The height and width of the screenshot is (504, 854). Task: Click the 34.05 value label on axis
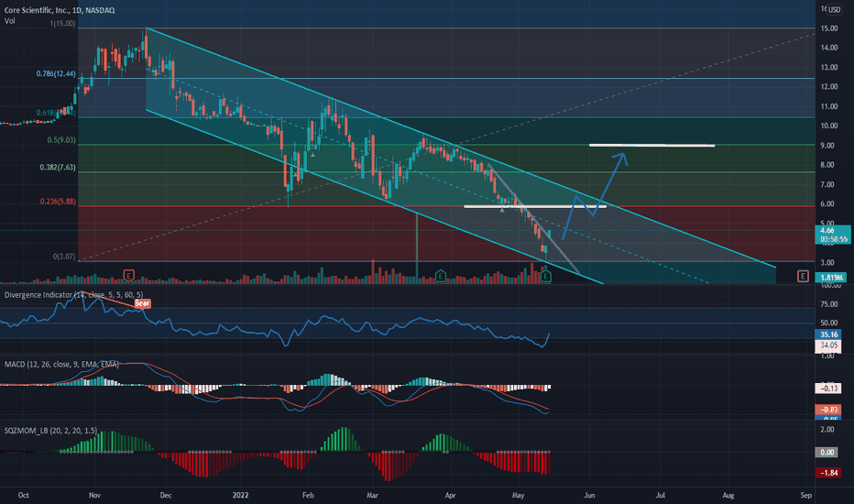click(x=828, y=345)
